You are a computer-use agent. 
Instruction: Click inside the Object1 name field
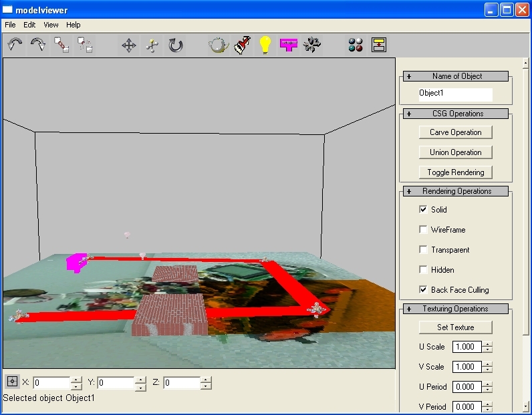tap(455, 94)
